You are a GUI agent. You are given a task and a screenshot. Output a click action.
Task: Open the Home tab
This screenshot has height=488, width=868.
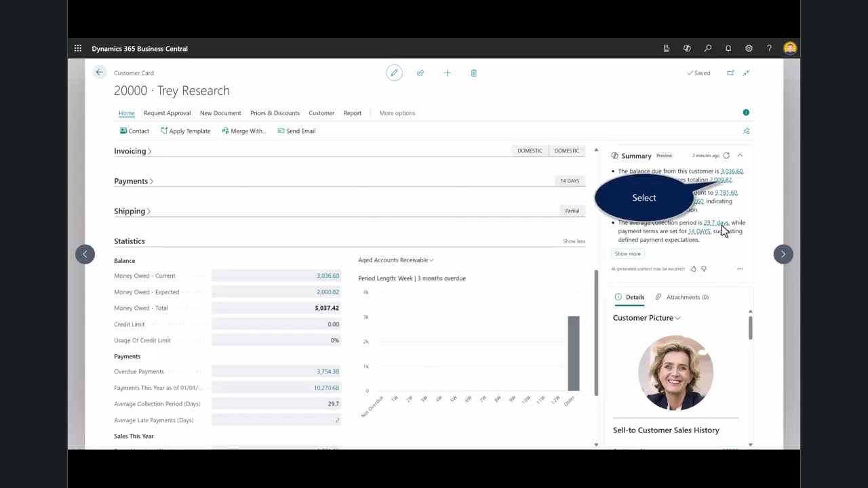tap(127, 113)
